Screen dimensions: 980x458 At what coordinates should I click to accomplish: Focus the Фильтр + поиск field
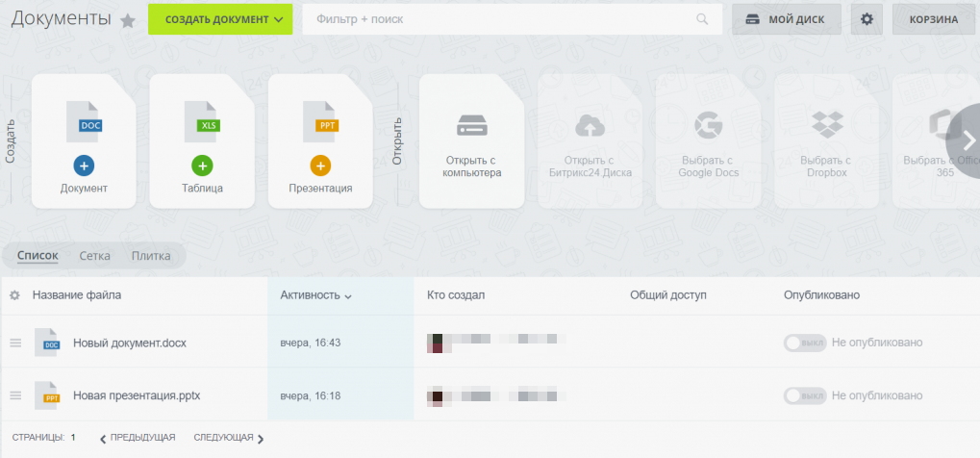point(513,19)
